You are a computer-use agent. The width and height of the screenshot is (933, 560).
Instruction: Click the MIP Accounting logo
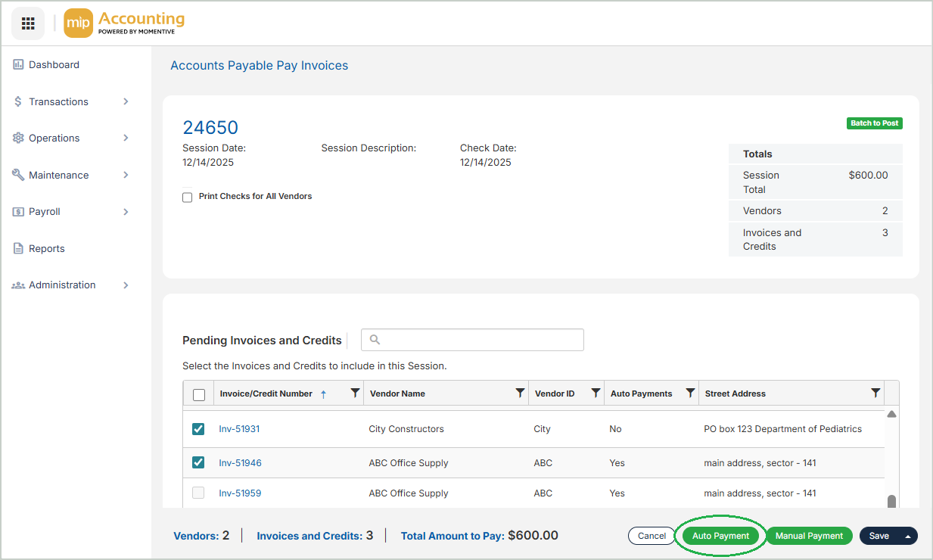(x=125, y=23)
